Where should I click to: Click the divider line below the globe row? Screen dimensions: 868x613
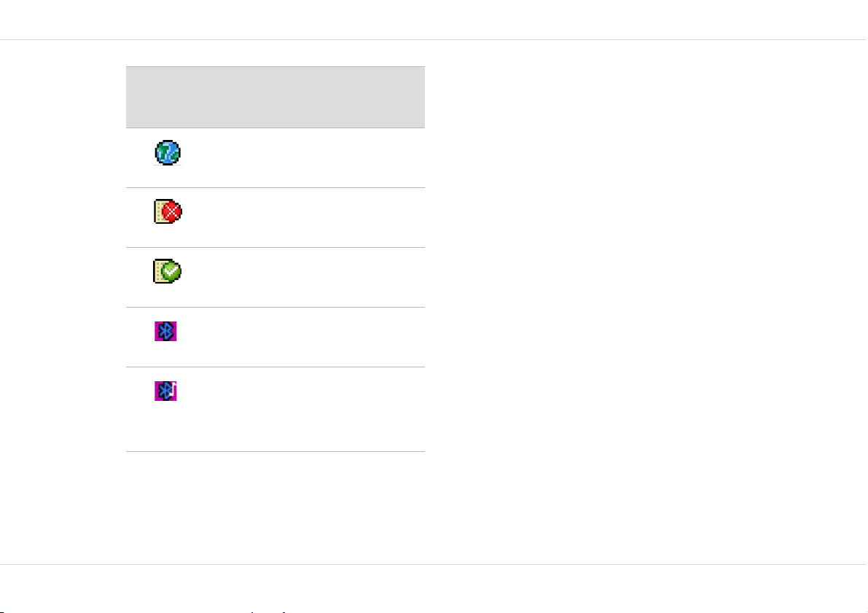[275, 188]
